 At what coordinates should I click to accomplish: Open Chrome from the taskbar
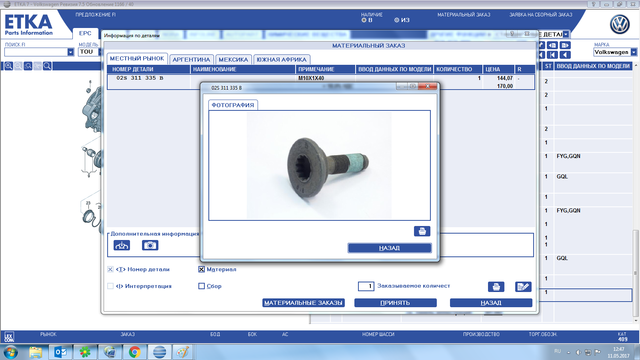tap(135, 352)
